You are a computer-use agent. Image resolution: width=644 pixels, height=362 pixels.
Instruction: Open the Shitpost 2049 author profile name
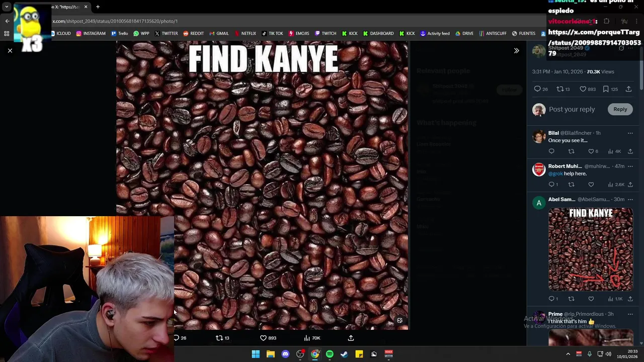566,48
